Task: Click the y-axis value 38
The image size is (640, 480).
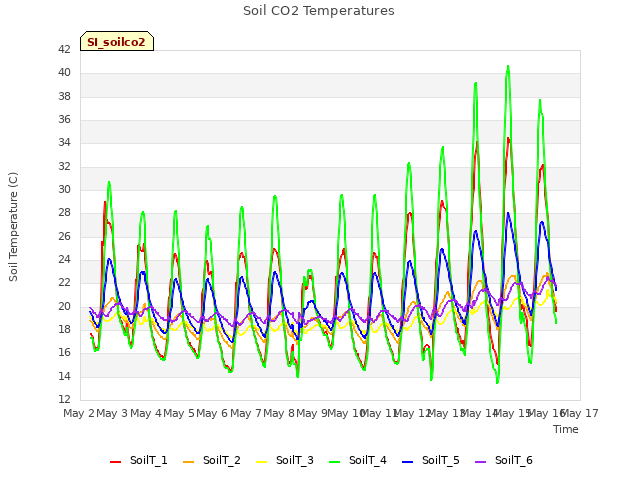Action: [64, 96]
